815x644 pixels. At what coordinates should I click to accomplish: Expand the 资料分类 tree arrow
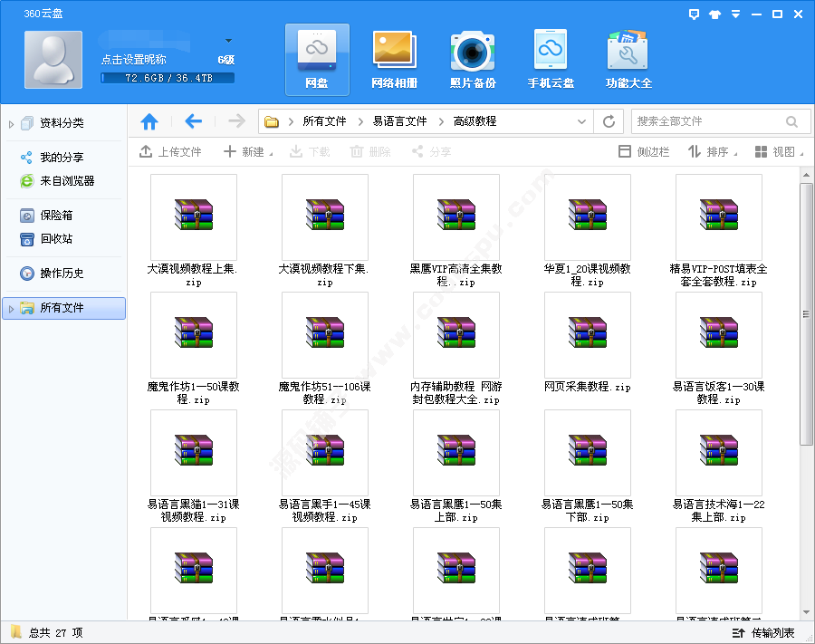point(11,124)
